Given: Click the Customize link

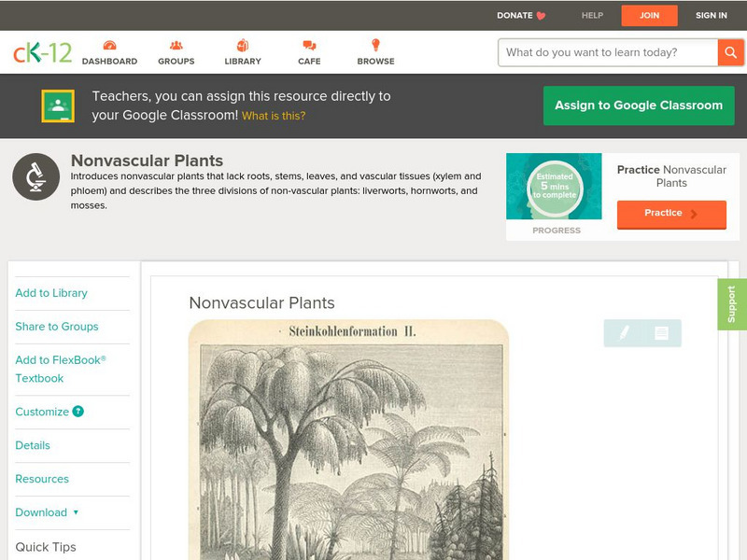Looking at the screenshot, I should [x=42, y=412].
